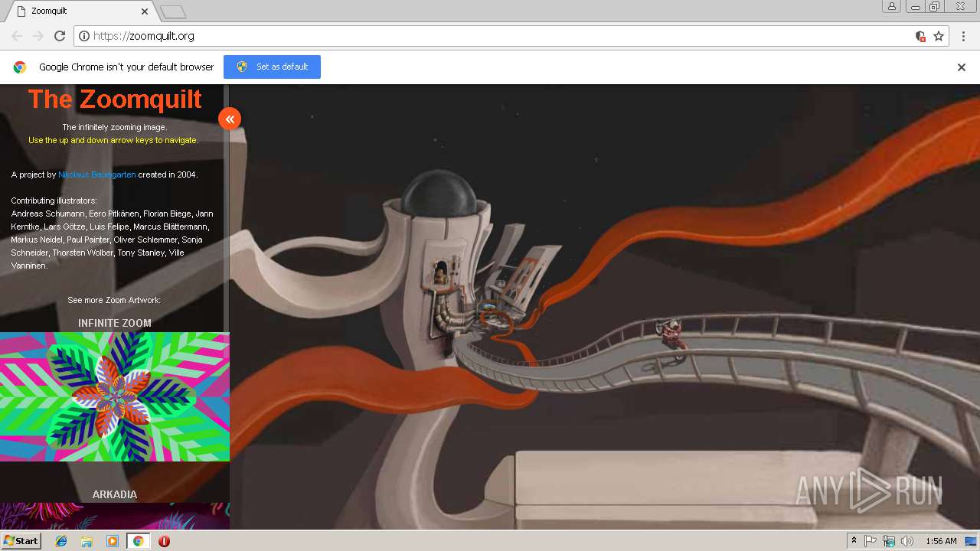This screenshot has width=980, height=551.
Task: Open the Arkadia artwork thumbnail
Action: coord(115,516)
